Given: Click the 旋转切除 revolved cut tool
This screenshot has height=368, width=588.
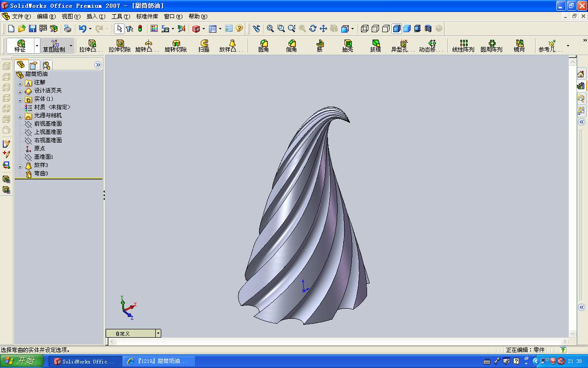Looking at the screenshot, I should coord(176,46).
